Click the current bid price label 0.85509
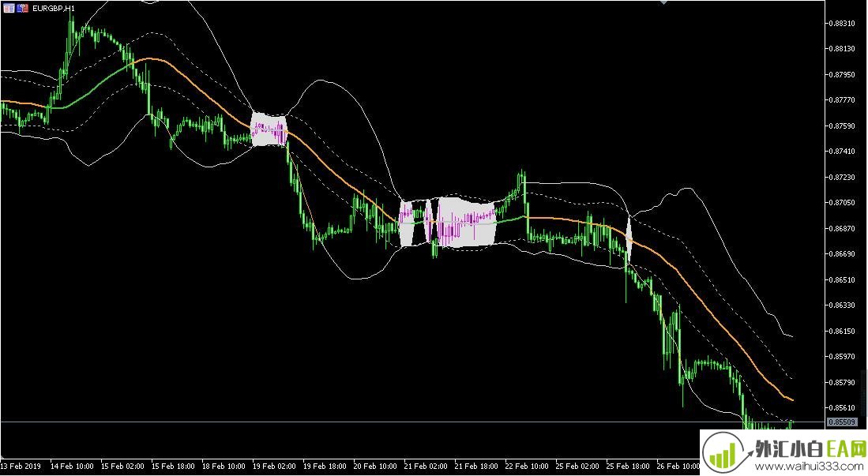The image size is (868, 476). tap(842, 422)
